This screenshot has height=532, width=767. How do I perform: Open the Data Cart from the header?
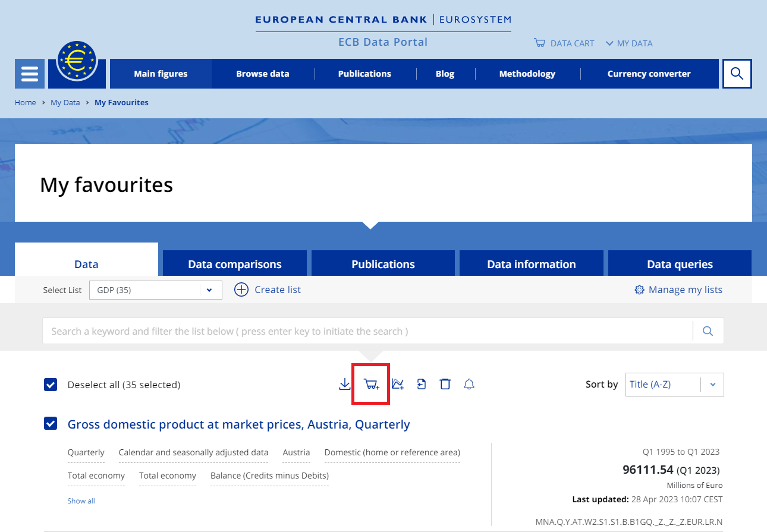point(563,43)
